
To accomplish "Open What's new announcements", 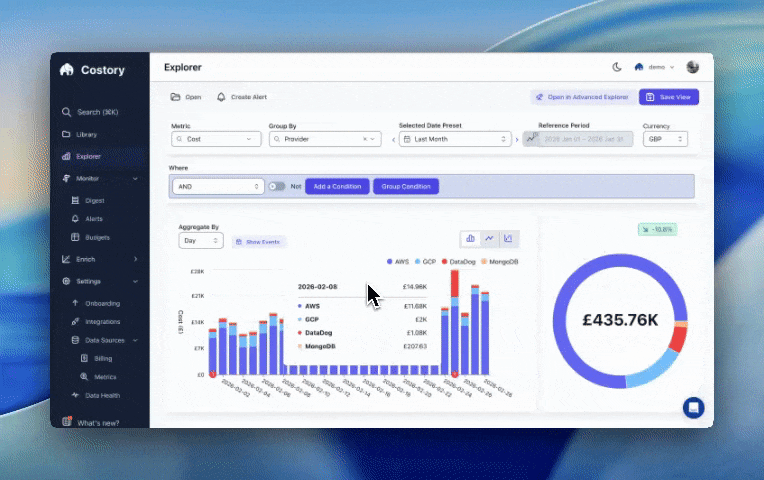I will [x=91, y=422].
